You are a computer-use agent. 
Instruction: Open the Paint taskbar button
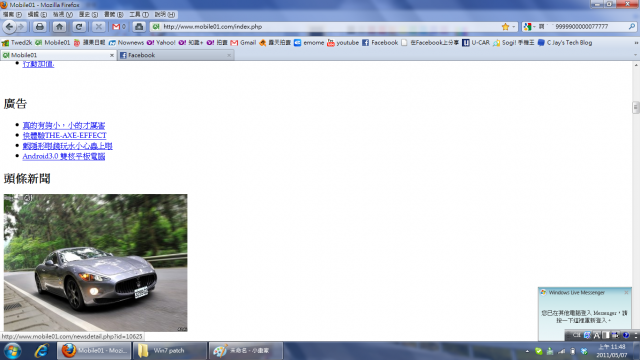point(246,351)
